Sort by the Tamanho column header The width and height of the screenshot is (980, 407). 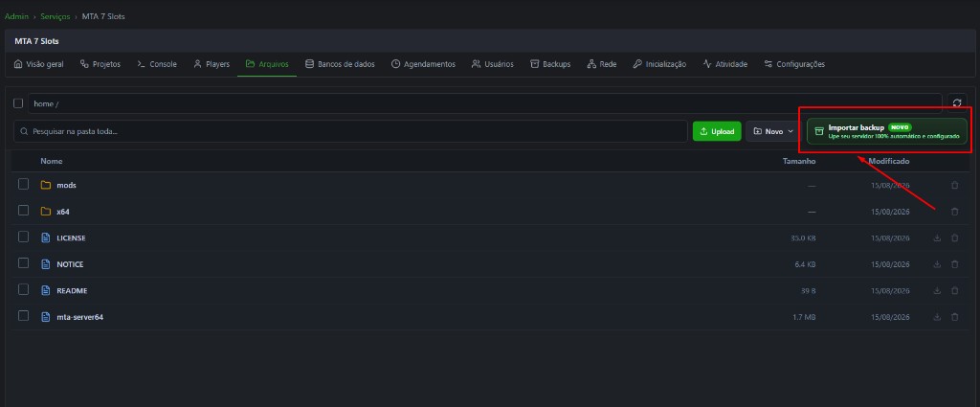(799, 161)
